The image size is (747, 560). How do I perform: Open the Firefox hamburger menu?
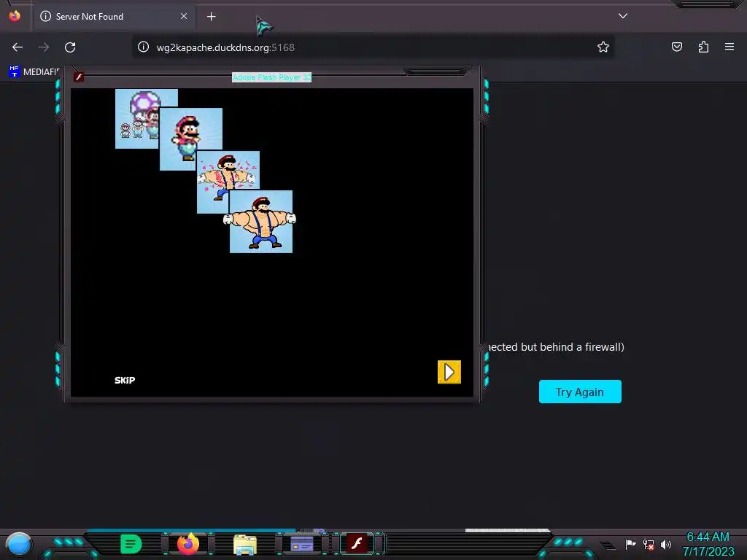point(729,47)
